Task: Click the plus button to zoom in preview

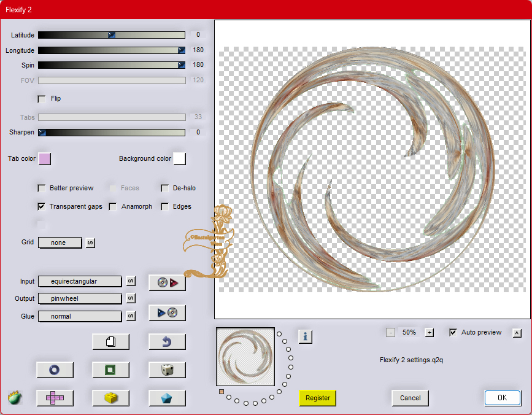Action: click(x=430, y=333)
